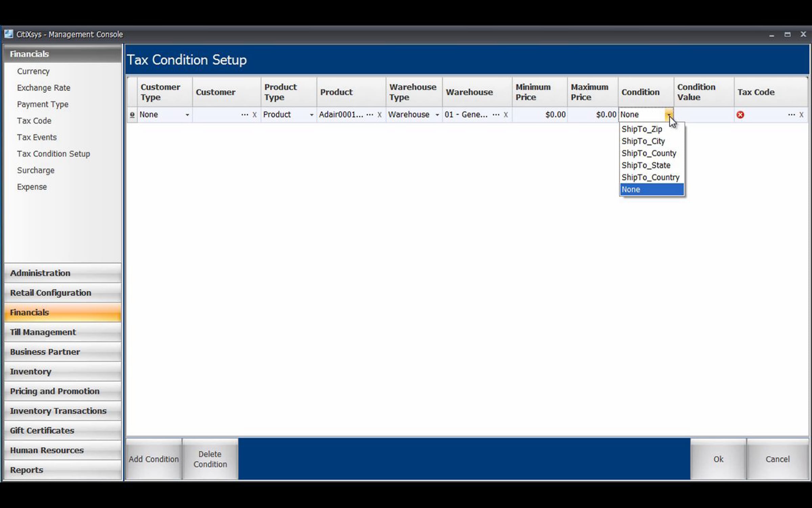Expand the Product Type dropdown
This screenshot has height=508, width=812.
pyautogui.click(x=311, y=115)
